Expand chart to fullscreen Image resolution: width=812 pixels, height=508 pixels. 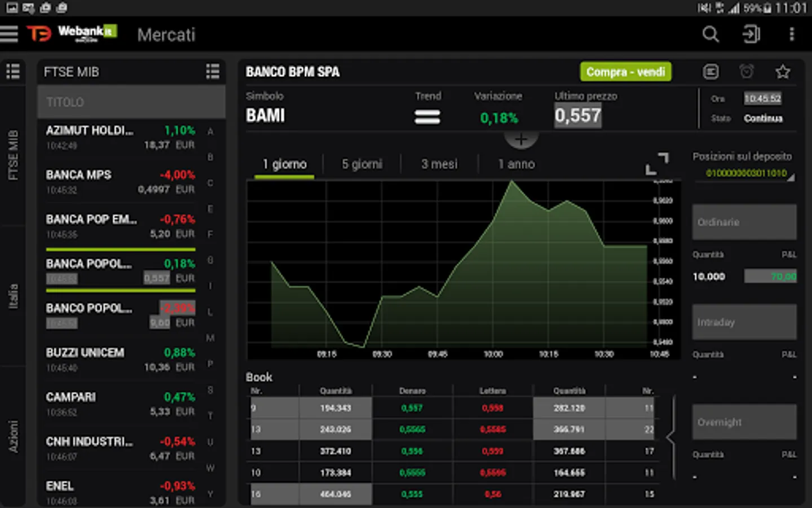click(x=657, y=164)
